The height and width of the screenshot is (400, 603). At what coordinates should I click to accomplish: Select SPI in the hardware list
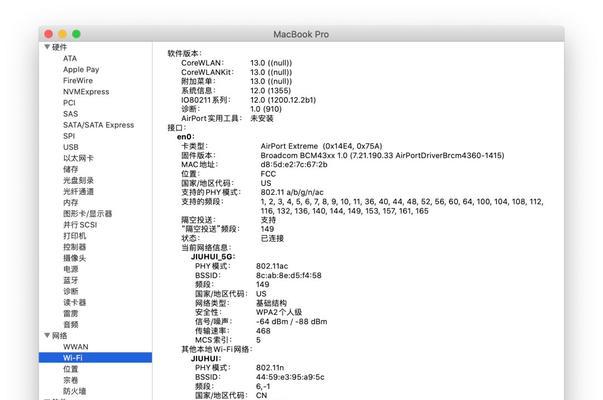pyautogui.click(x=69, y=136)
